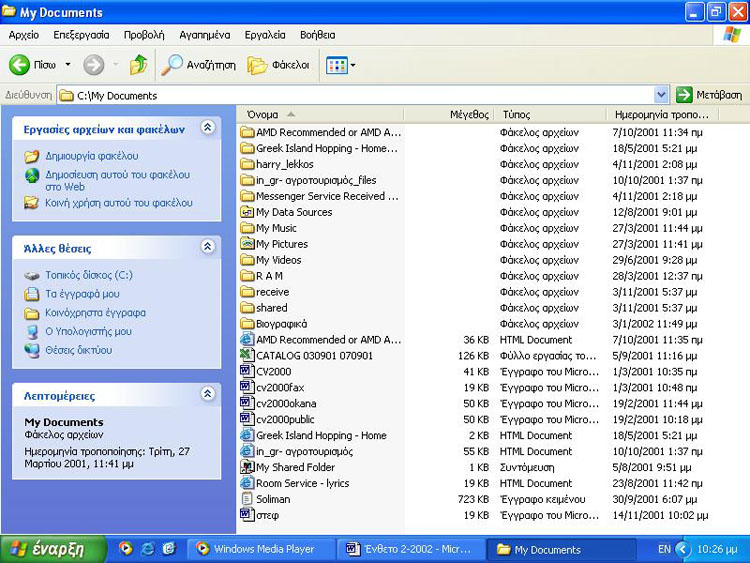Open Τα έγγραφά μου link
Image resolution: width=750 pixels, height=563 pixels.
point(82,294)
